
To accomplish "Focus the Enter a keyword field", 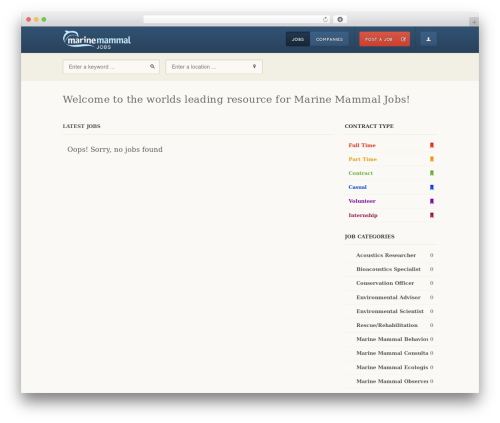I will (111, 67).
